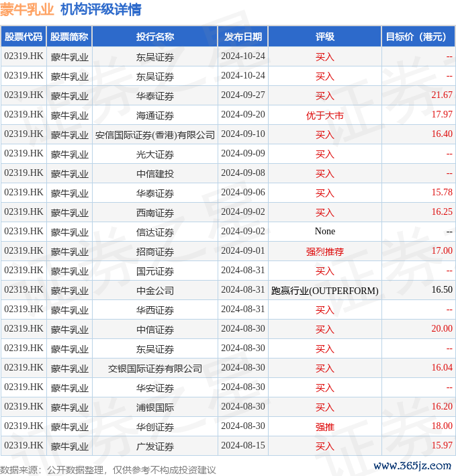This screenshot has height=476, width=456.
Task: Click date 2024-09-06
Action: [x=243, y=192]
